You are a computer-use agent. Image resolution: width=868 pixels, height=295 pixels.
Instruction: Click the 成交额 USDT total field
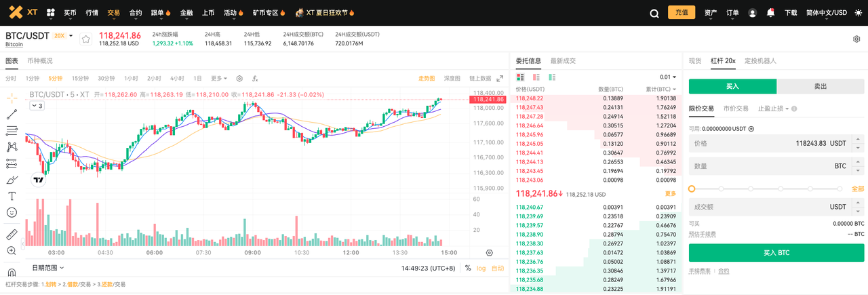pyautogui.click(x=776, y=207)
